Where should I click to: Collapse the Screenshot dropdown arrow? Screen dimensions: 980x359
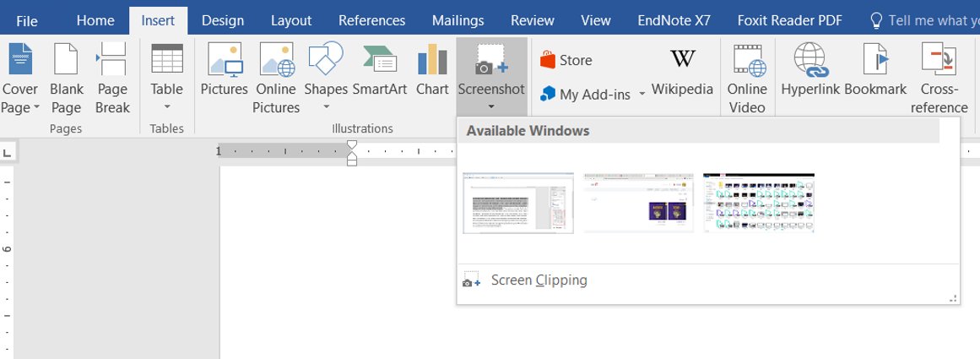491,107
